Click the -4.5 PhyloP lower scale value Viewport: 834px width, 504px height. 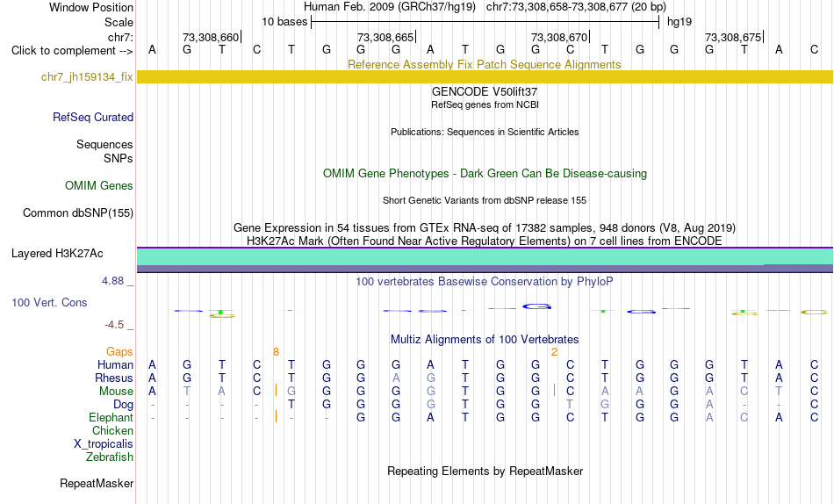tap(114, 325)
